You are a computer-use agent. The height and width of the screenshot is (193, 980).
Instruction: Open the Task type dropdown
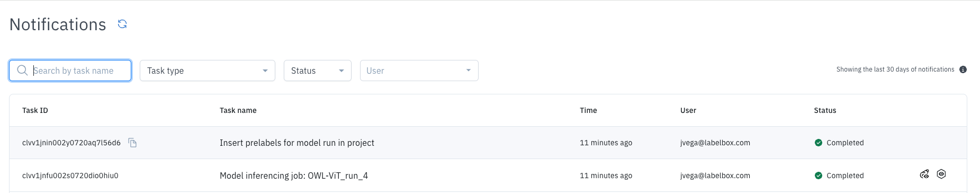[208, 71]
